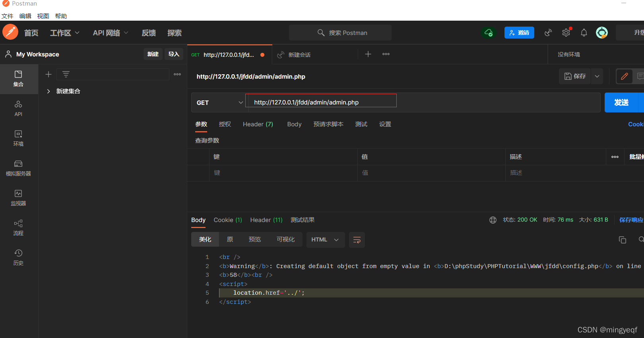
Task: Expand the 新建集合 collection tree
Action: pyautogui.click(x=48, y=91)
